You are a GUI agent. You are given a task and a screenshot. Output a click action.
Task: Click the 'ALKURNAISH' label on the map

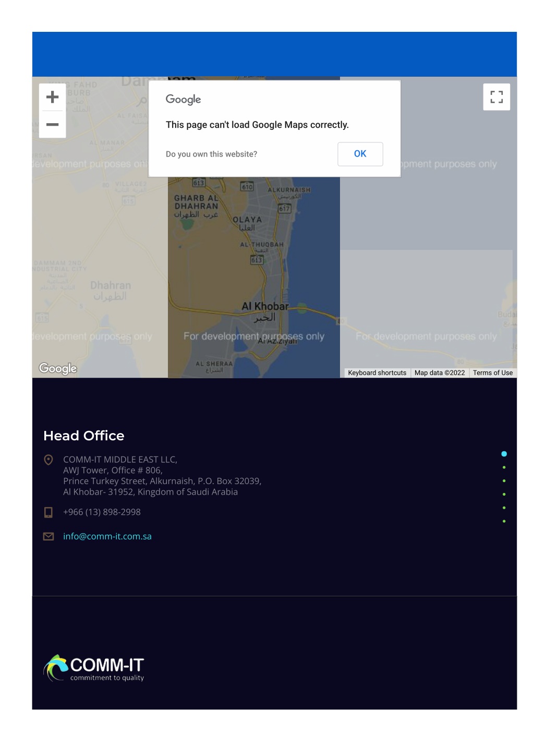pyautogui.click(x=289, y=193)
